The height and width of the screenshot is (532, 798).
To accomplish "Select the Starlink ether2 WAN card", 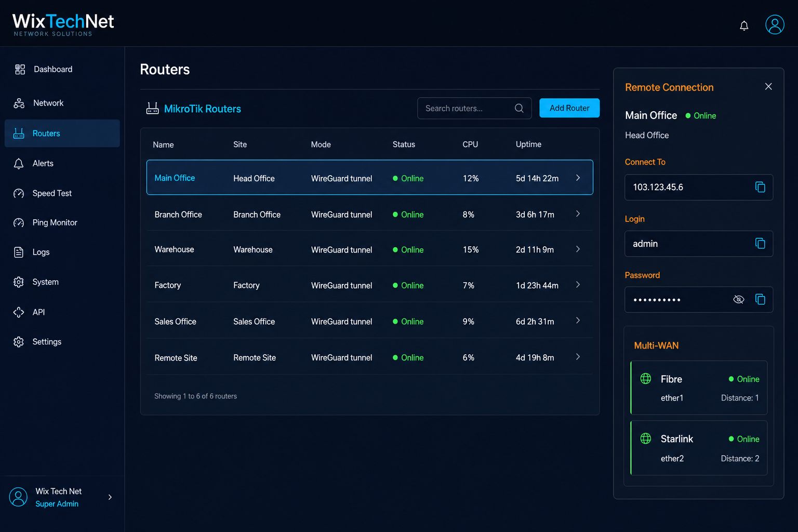I will click(x=699, y=448).
